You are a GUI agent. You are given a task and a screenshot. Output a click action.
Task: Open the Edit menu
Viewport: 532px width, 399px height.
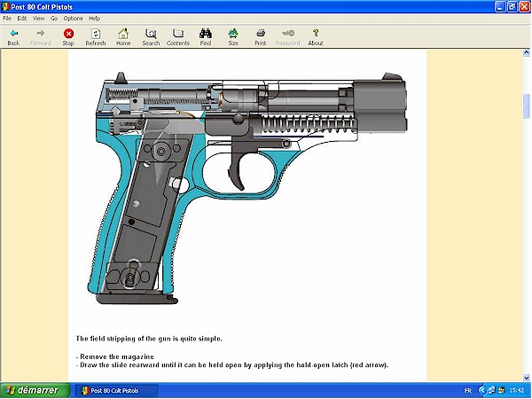(x=22, y=19)
